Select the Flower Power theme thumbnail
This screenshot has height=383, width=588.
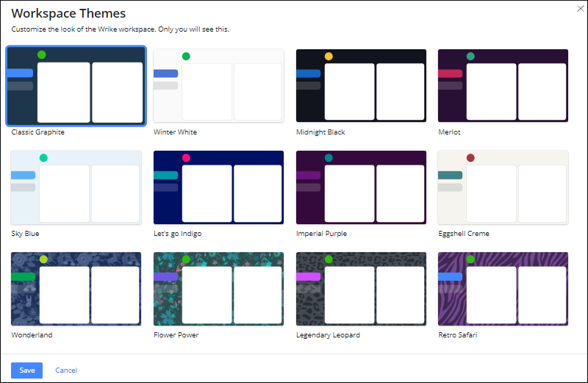(218, 289)
